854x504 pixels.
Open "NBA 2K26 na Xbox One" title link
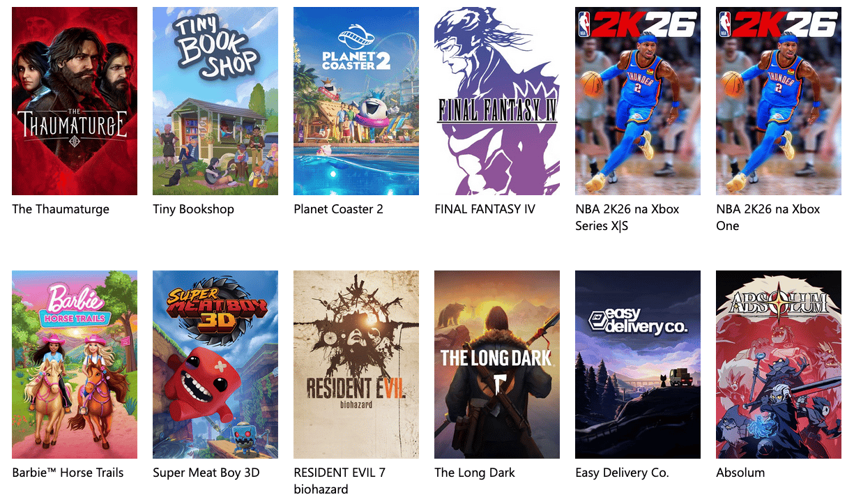pyautogui.click(x=768, y=217)
